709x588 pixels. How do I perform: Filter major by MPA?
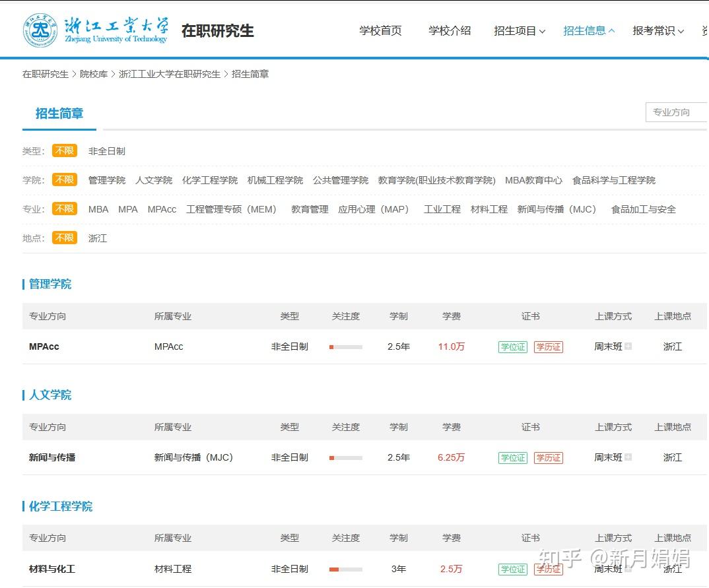coord(128,209)
